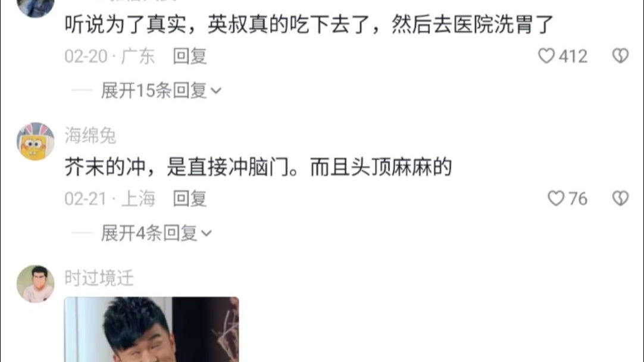Open 海绵兔's SpongeBob avatar
The height and width of the screenshot is (362, 644).
(35, 141)
